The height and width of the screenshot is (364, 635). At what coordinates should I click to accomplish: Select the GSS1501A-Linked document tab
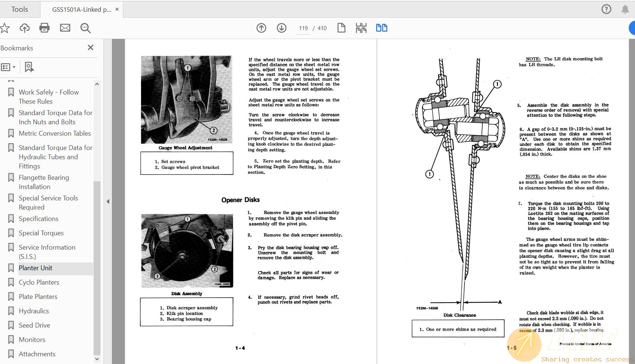tap(81, 10)
